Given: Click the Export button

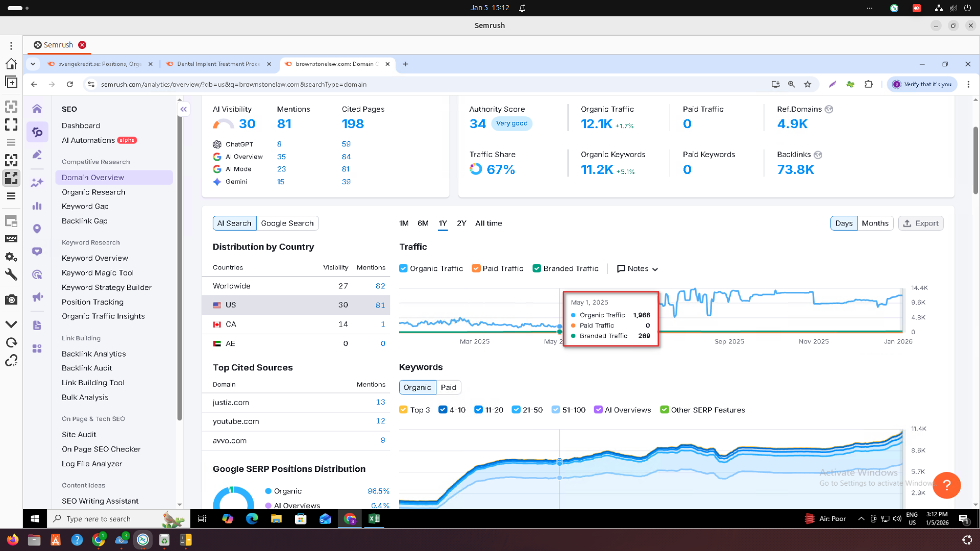Looking at the screenshot, I should coord(921,223).
